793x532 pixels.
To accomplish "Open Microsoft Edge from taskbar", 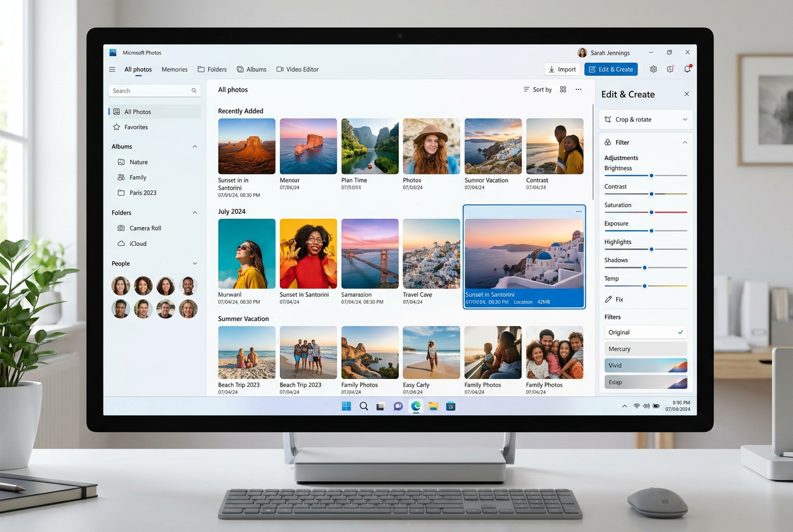I will pyautogui.click(x=415, y=407).
